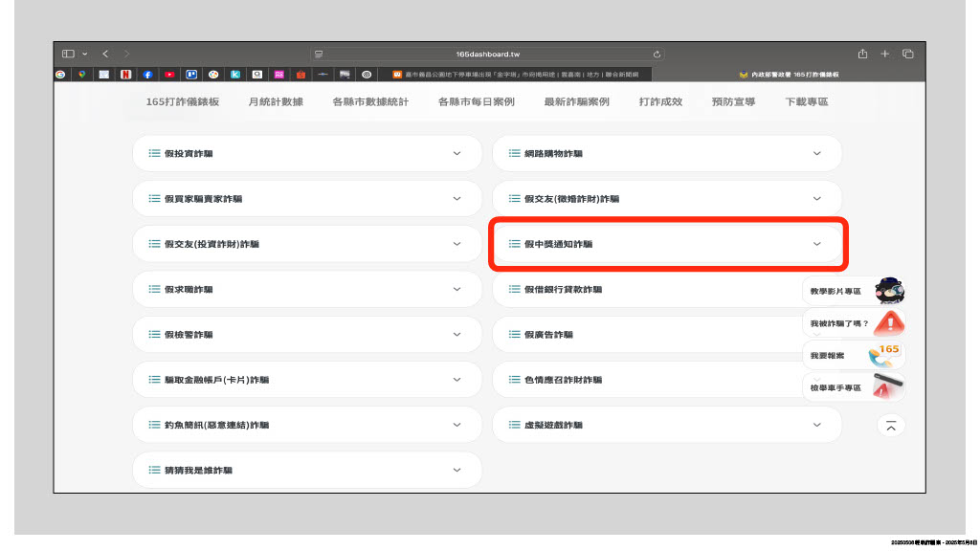Open the 月統計數據 nav menu item
The height and width of the screenshot is (551, 980).
point(276,101)
